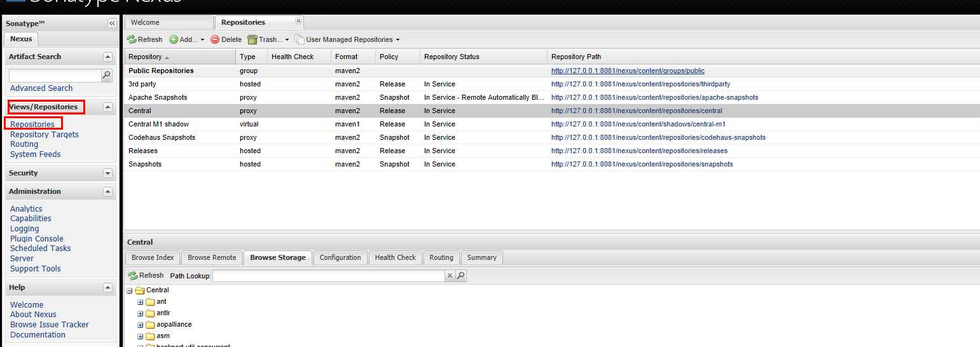
Task: Open the groups/public repository URL
Action: 628,71
